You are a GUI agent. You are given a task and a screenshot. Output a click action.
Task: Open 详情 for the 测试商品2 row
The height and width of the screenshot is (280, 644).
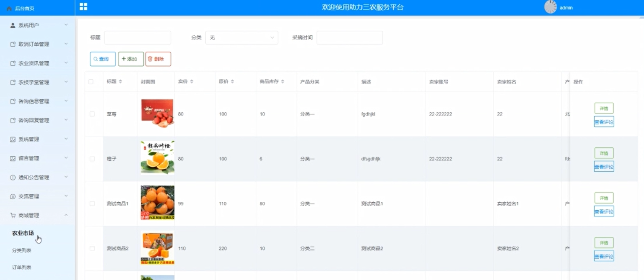click(604, 243)
